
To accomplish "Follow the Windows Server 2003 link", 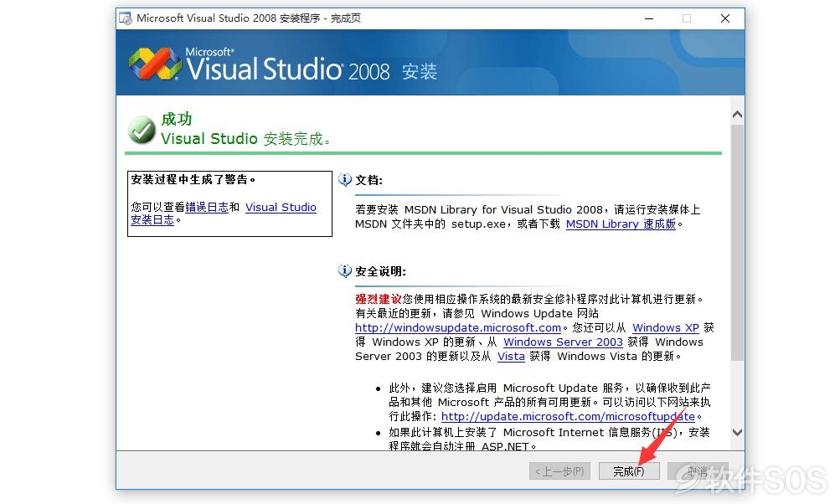I will (x=563, y=342).
